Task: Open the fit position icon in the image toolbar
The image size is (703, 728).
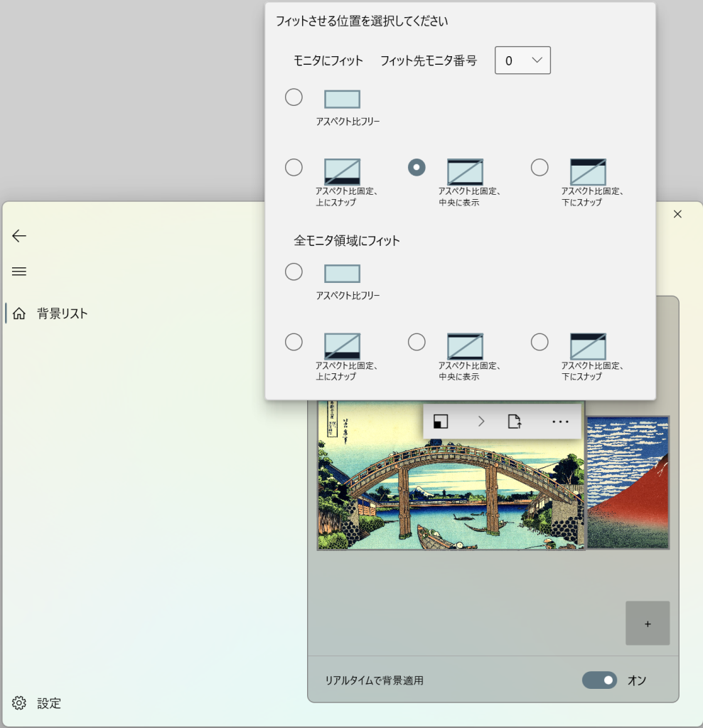Action: pos(441,422)
